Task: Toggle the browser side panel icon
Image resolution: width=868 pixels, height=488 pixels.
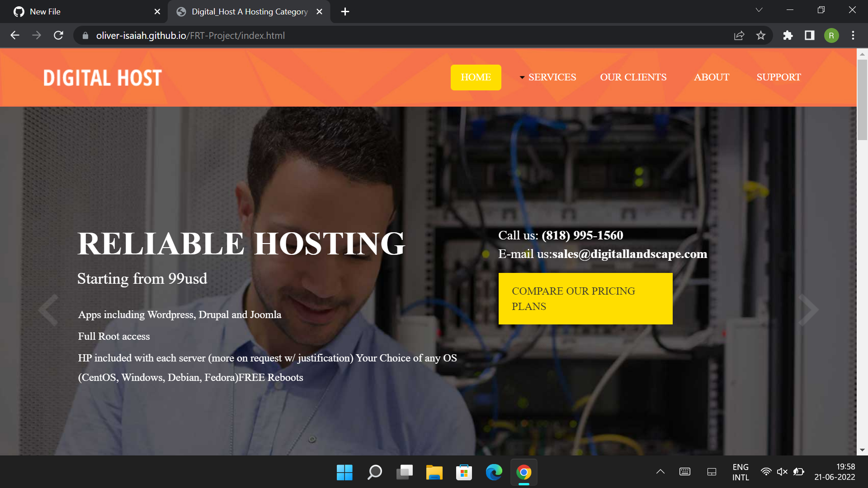Action: (810, 35)
